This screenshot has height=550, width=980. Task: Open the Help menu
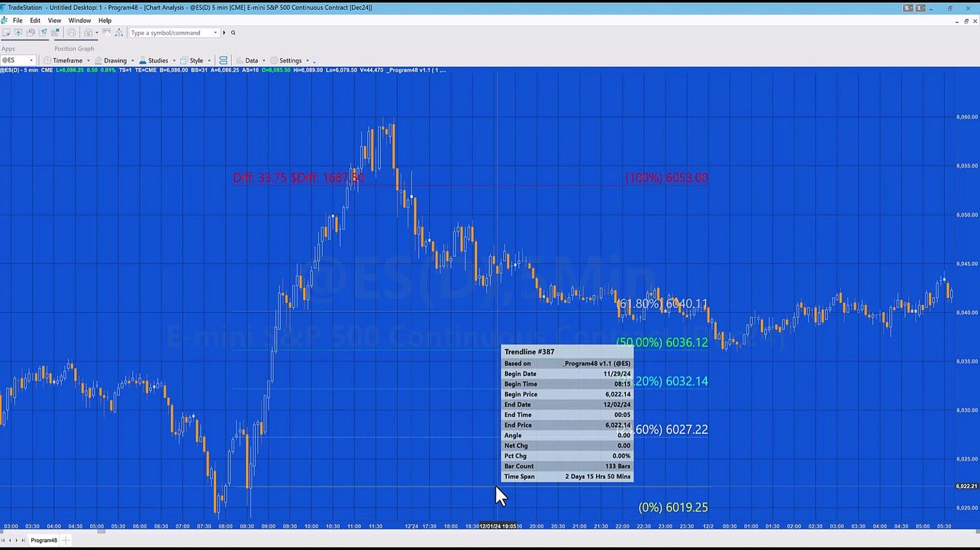coord(105,21)
